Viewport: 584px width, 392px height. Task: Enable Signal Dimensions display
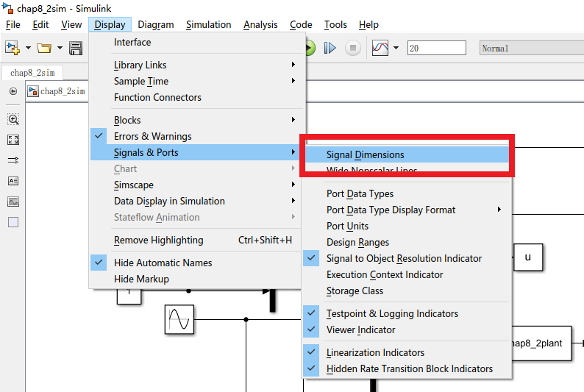[407, 154]
